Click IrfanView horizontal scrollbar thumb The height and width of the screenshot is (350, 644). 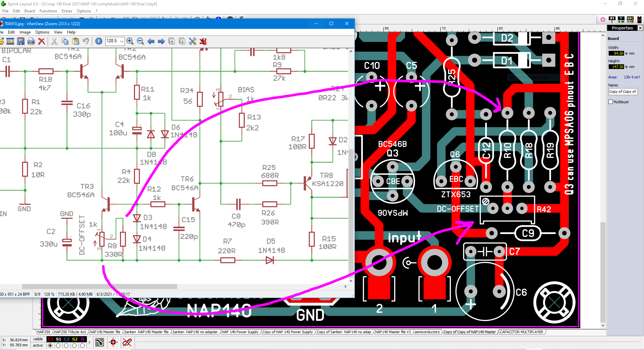tap(99, 287)
